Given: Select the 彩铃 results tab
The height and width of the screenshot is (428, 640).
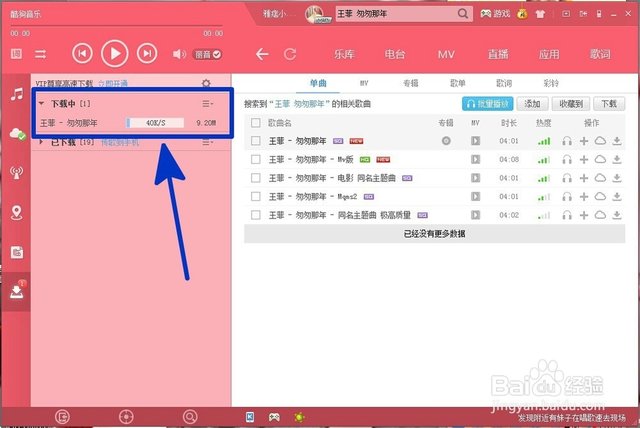Looking at the screenshot, I should click(x=551, y=83).
